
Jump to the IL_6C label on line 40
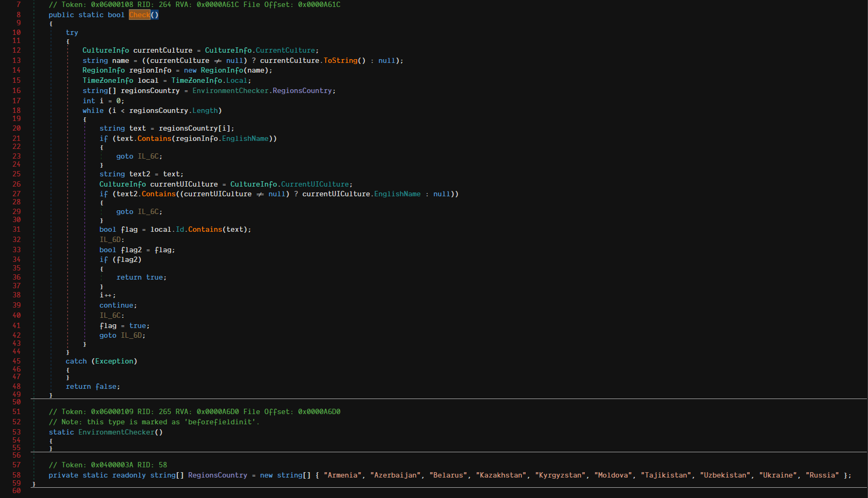tap(111, 315)
